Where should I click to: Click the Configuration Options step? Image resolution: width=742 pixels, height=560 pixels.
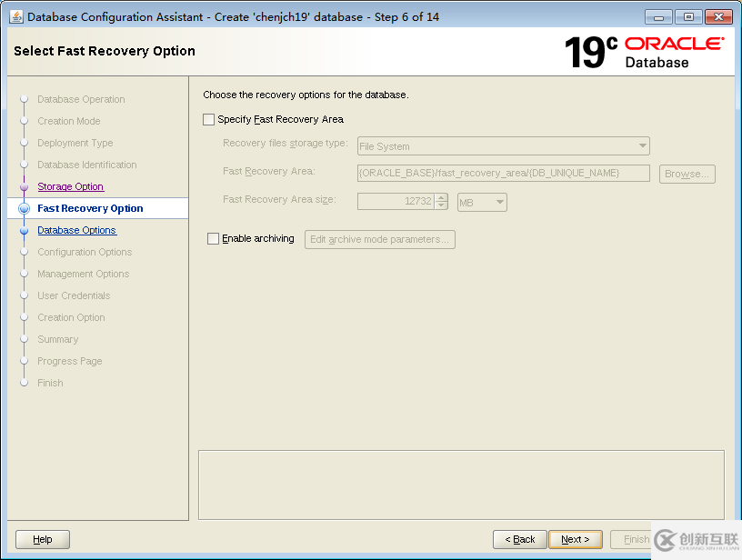[x=85, y=252]
